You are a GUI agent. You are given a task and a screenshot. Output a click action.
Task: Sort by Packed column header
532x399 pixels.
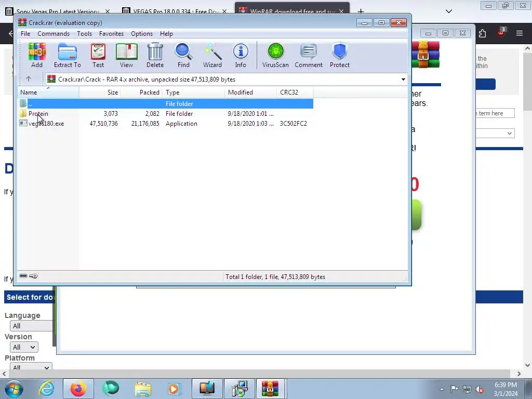pyautogui.click(x=141, y=92)
